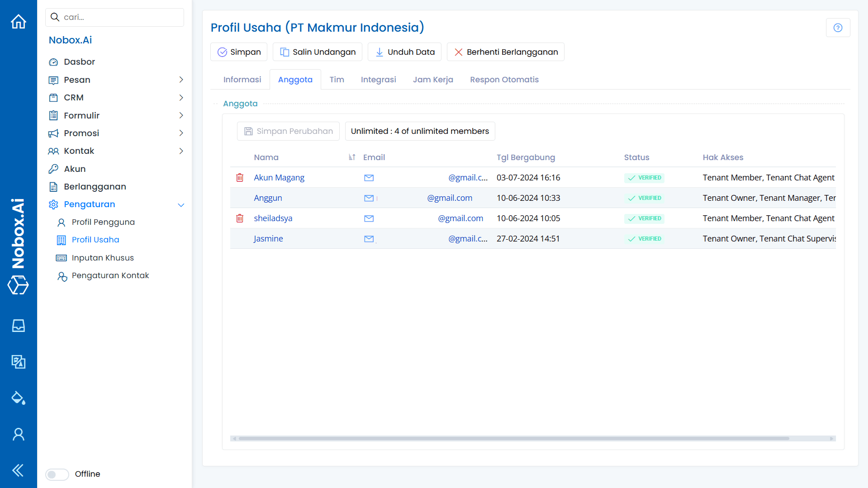Select the paint bucket icon in the sidebar

point(18,398)
